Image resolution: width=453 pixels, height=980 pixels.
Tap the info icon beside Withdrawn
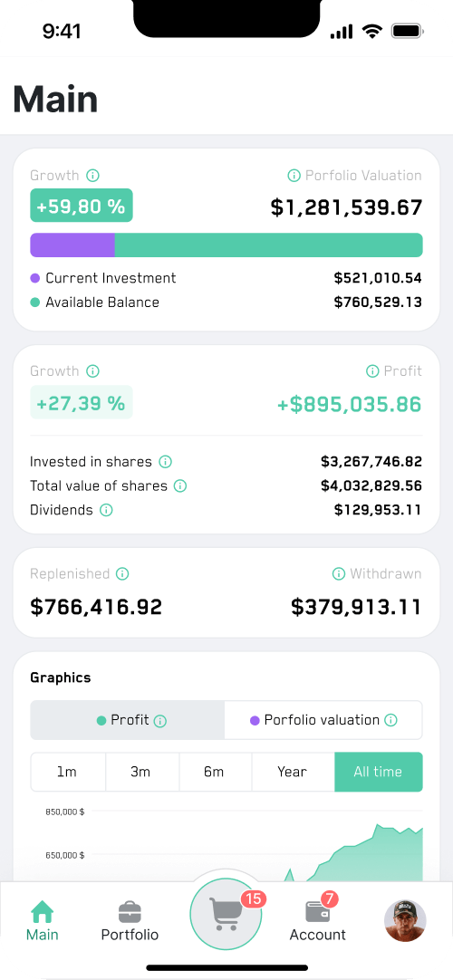339,573
